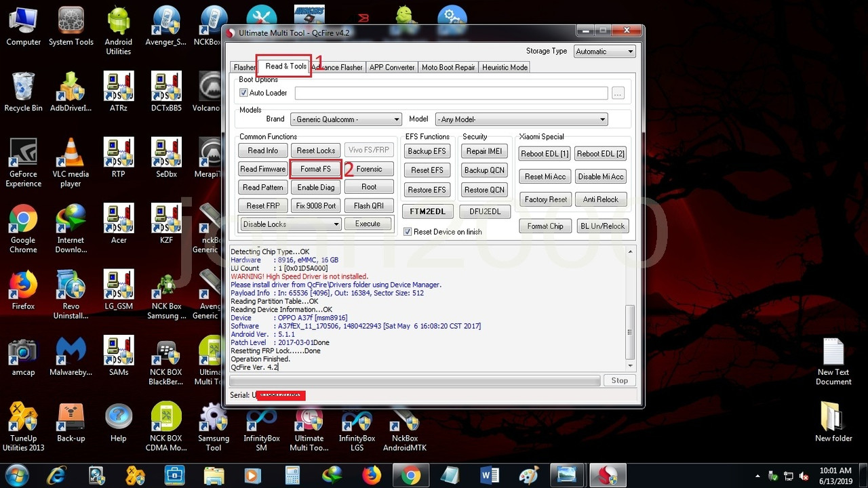
Task: Switch to the Read & Tools tab
Action: point(285,66)
